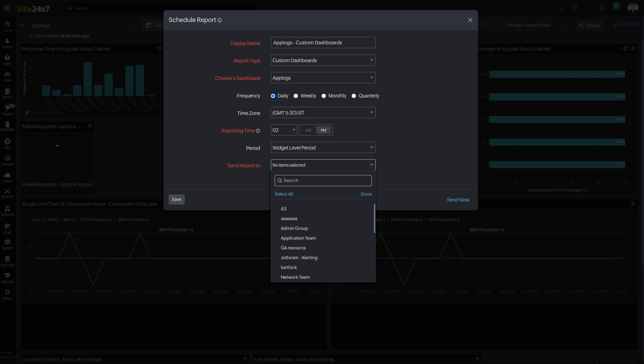Click the recipient list scrollbar
Screen dimensions: 644x364
point(374,219)
